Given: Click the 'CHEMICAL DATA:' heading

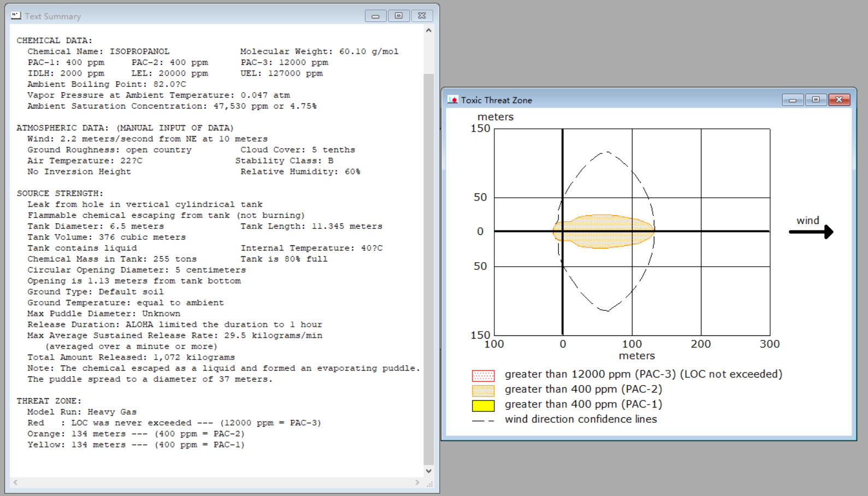Looking at the screenshot, I should (55, 40).
